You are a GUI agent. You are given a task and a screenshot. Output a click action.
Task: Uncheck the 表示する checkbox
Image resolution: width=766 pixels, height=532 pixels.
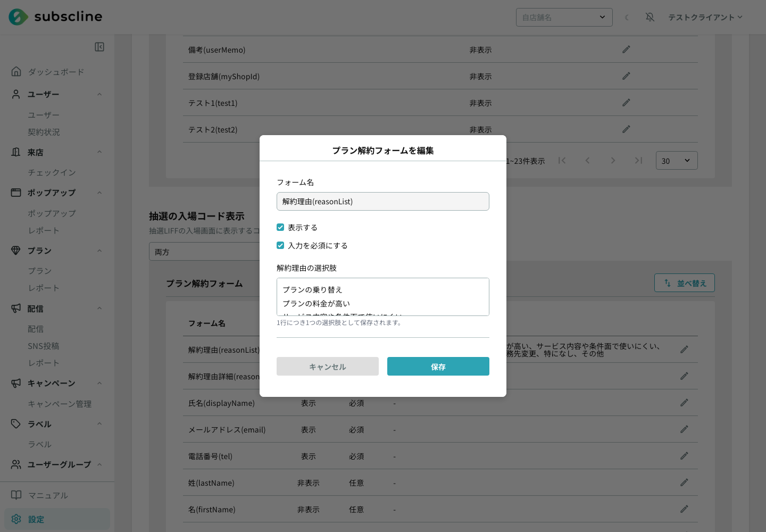pos(280,227)
